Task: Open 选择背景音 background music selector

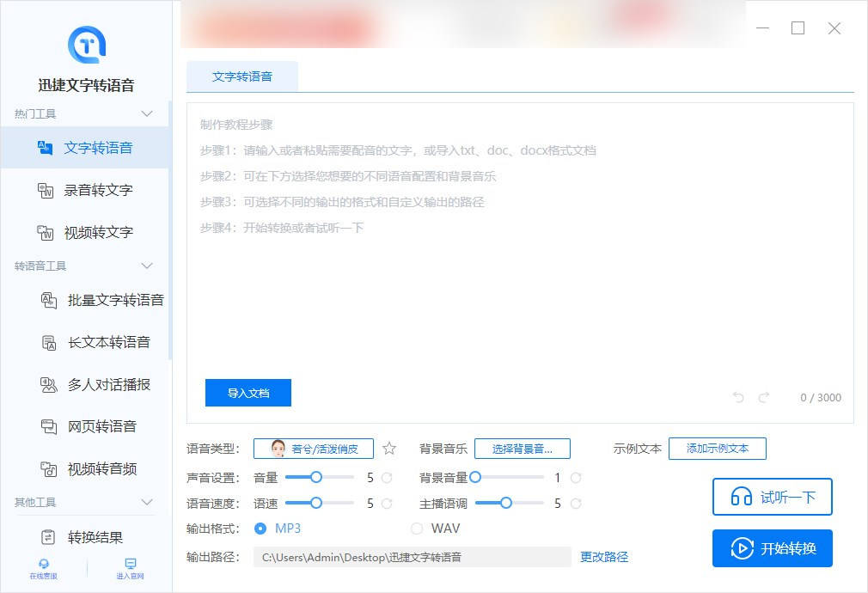Action: coord(522,449)
